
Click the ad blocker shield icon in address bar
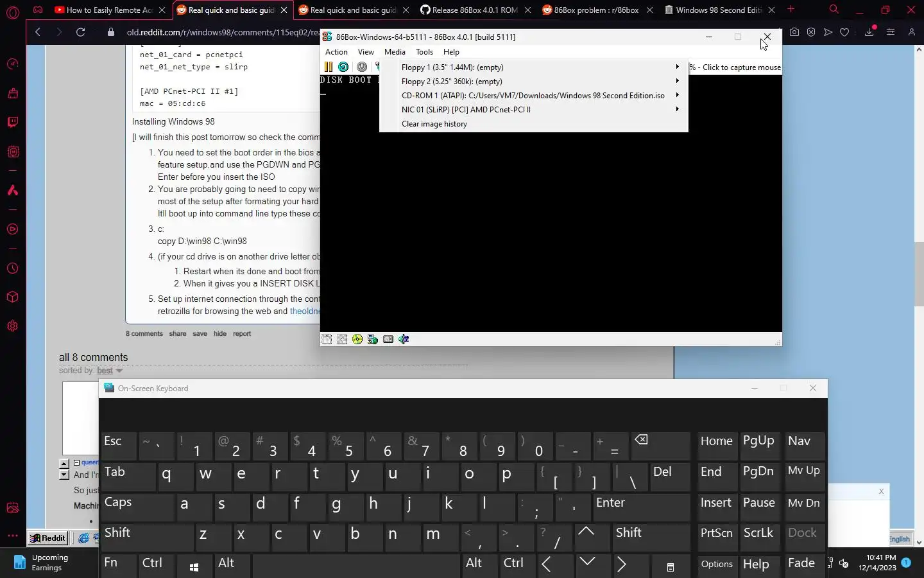811,32
